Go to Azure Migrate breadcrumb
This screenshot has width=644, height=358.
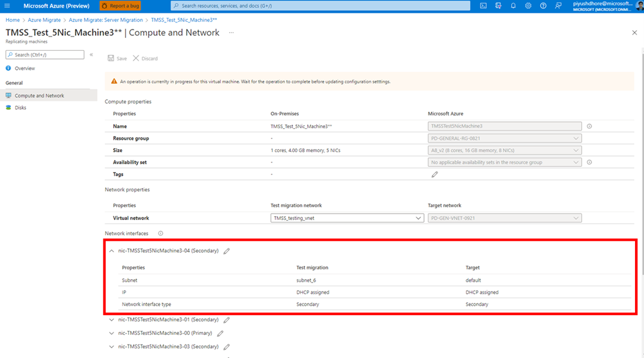[x=44, y=20]
